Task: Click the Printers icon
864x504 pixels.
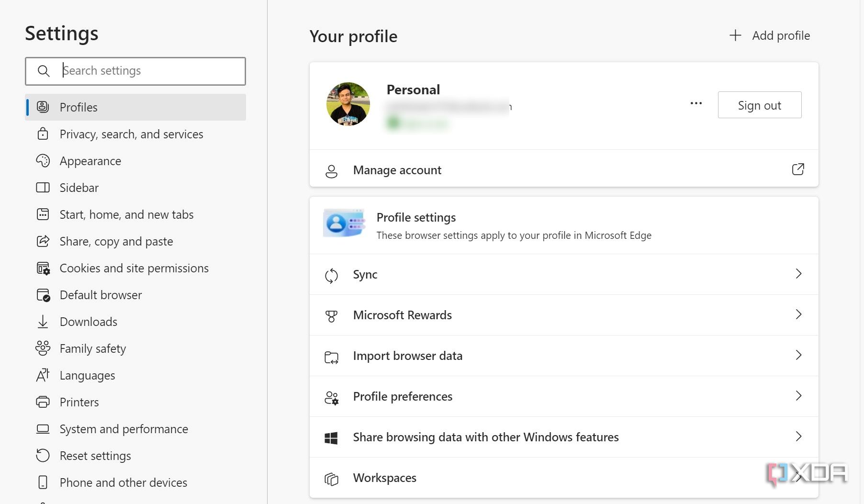Action: 43,402
